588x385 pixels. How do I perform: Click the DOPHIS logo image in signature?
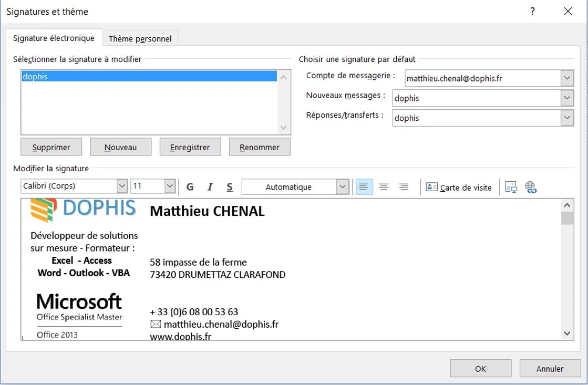tap(83, 210)
